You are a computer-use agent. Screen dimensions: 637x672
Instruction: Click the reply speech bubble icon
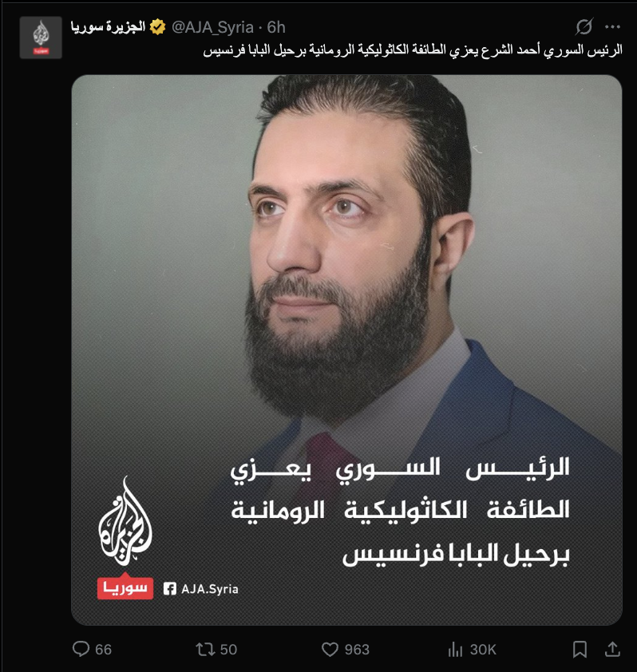click(81, 649)
